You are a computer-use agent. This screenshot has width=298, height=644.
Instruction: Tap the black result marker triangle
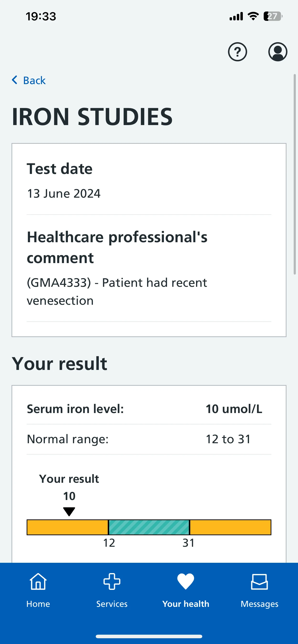coord(69,512)
